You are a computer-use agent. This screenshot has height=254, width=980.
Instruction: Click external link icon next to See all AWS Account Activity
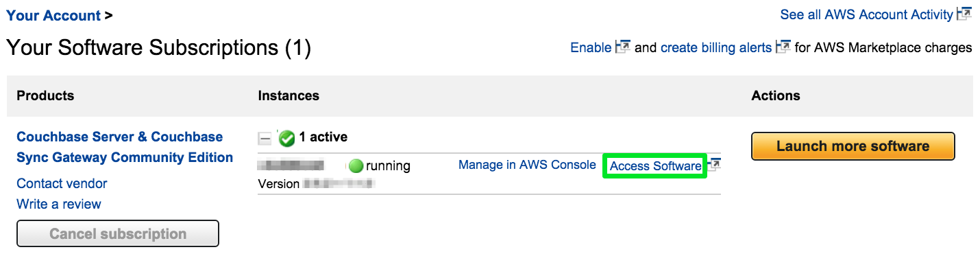[x=965, y=14]
